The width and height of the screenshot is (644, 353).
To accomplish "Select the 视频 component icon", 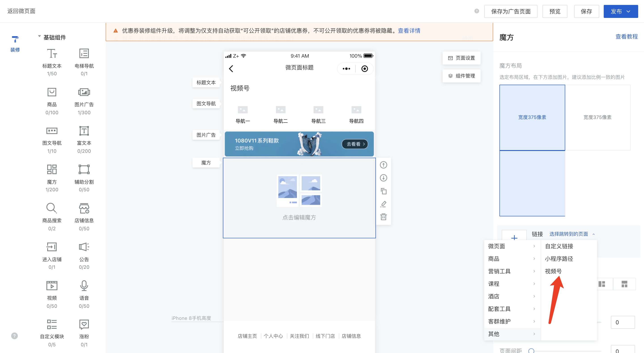I will (52, 285).
